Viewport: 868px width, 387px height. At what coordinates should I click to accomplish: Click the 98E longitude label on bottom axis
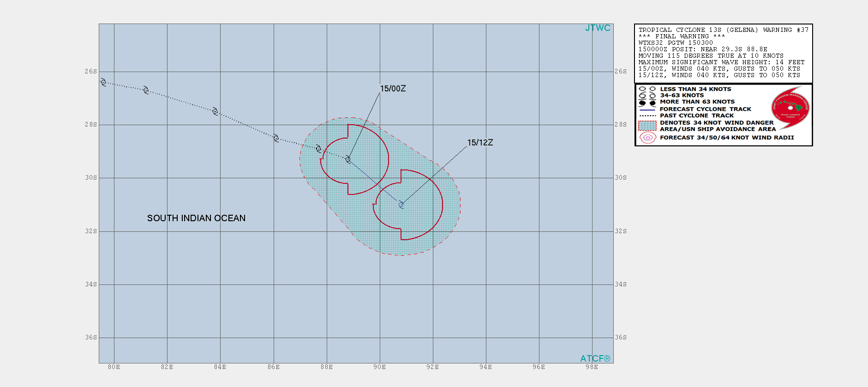click(x=592, y=367)
